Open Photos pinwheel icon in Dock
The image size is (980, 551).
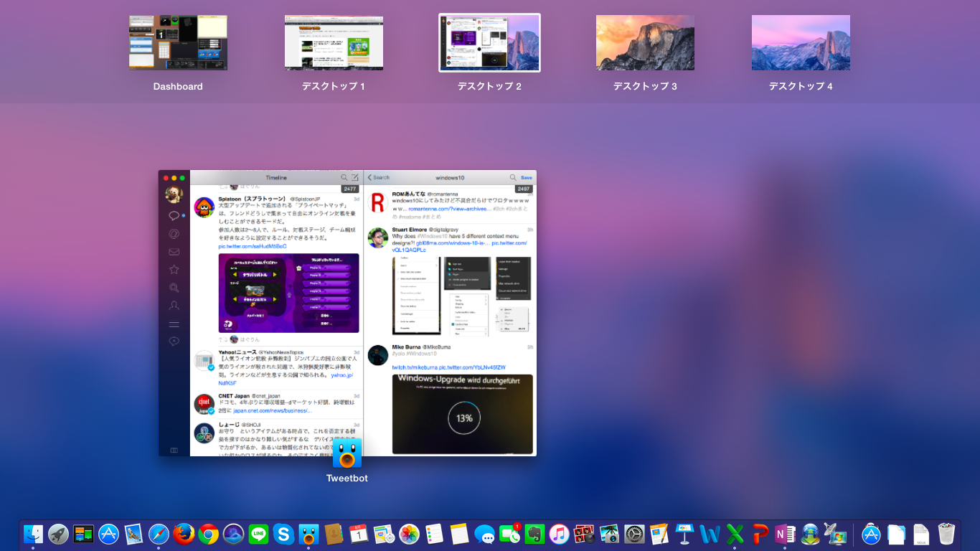[x=409, y=534]
